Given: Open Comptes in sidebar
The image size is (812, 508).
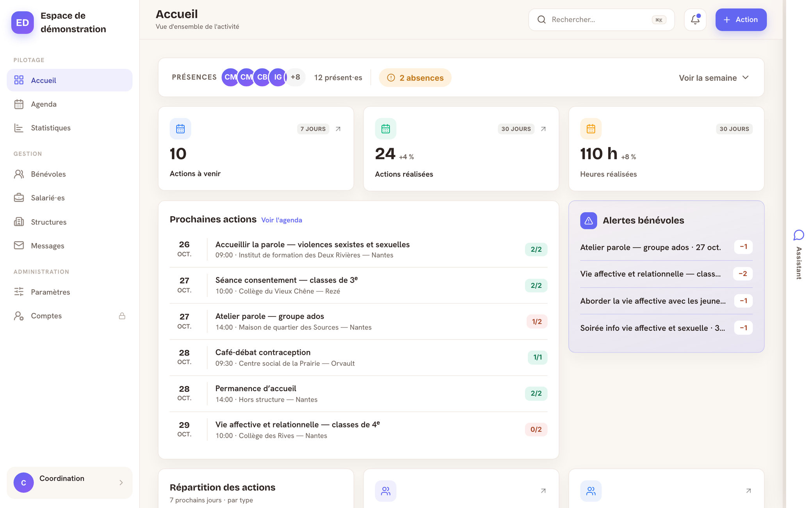Looking at the screenshot, I should (69, 316).
